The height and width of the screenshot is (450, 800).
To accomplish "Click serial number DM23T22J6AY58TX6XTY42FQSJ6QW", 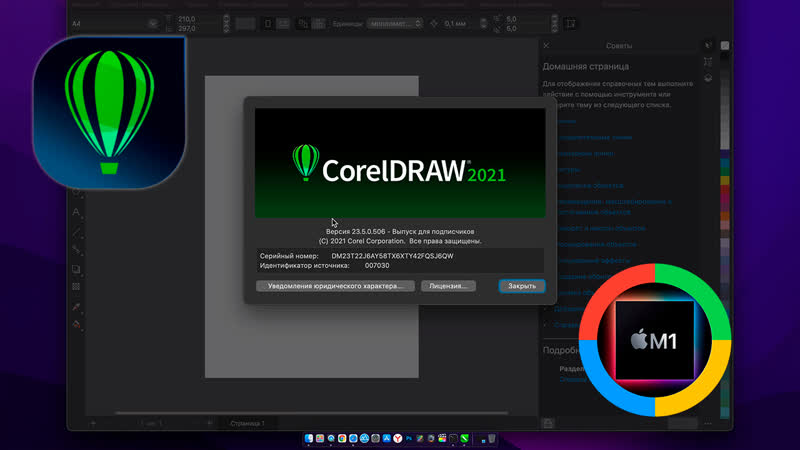I will [392, 256].
